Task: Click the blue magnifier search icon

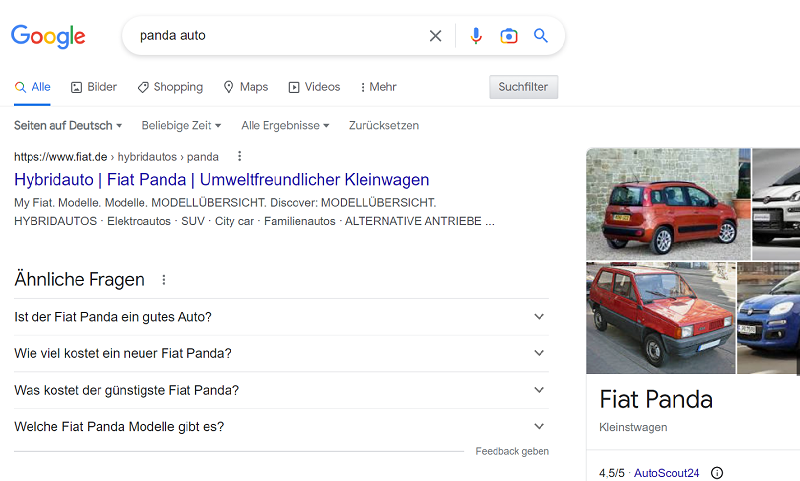Action: (541, 36)
